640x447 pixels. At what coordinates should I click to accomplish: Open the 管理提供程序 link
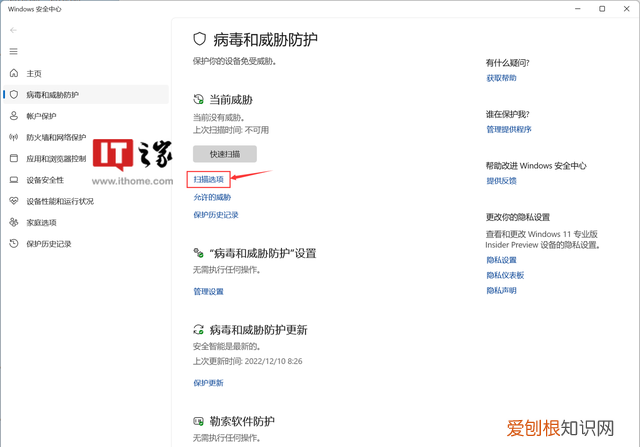509,129
